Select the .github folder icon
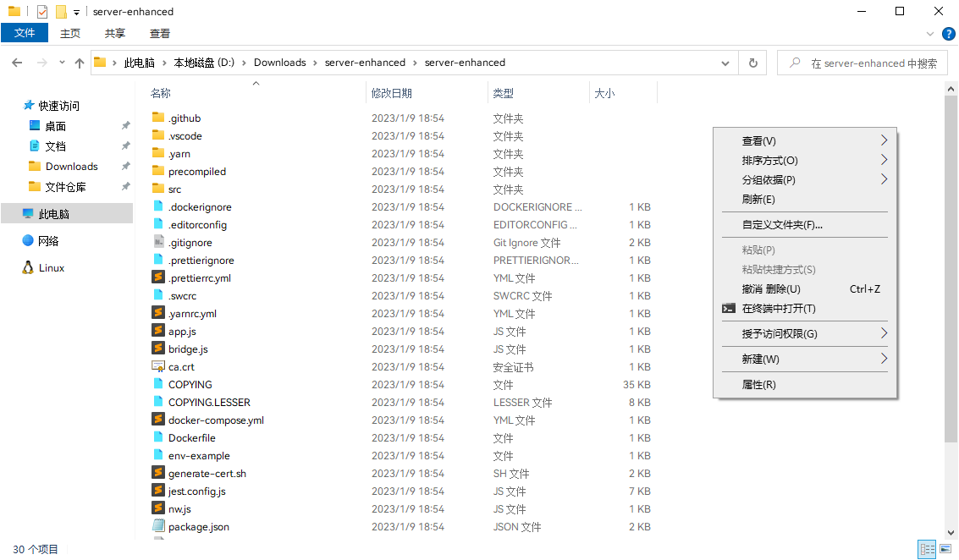 157,118
